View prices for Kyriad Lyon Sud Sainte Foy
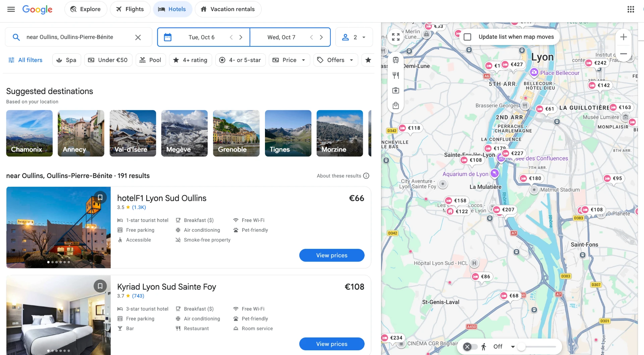The height and width of the screenshot is (355, 644). [332, 344]
